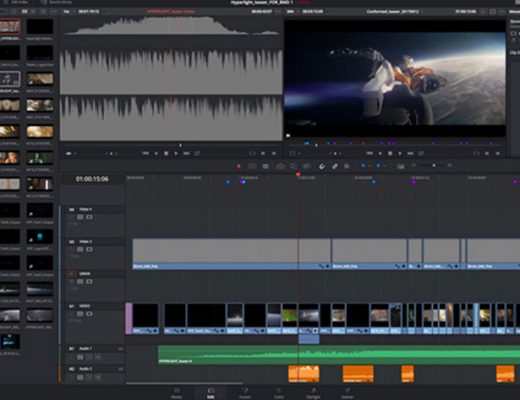Select the first orange clip on Audio 2
520x400 pixels.
304,374
